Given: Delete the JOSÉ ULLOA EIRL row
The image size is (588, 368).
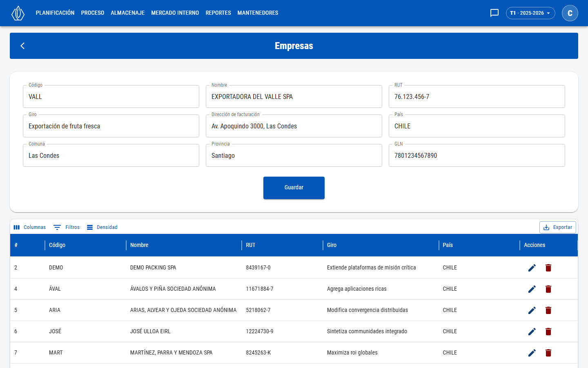Looking at the screenshot, I should pos(548,332).
